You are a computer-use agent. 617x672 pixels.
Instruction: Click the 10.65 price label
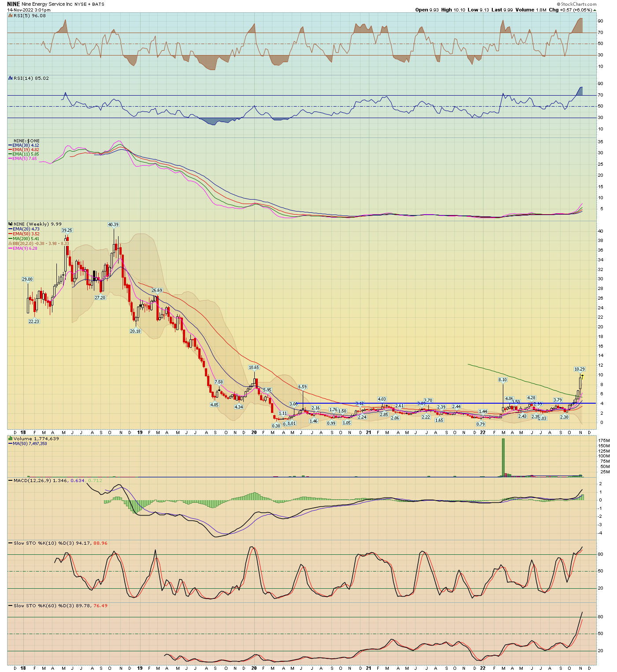tap(254, 368)
